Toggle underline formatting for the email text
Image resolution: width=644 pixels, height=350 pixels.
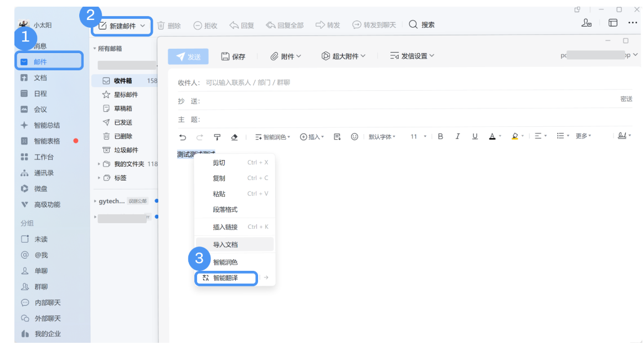tap(475, 137)
